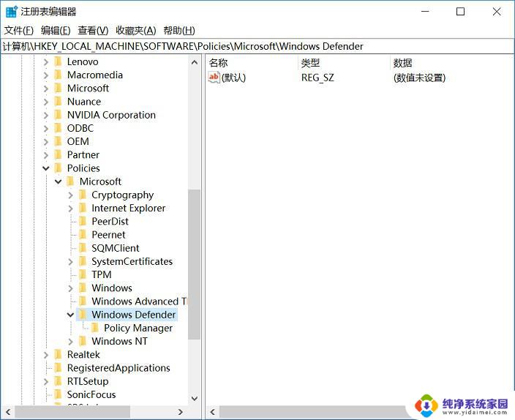Click the SQMClient folder icon
515x420 pixels.
[83, 248]
